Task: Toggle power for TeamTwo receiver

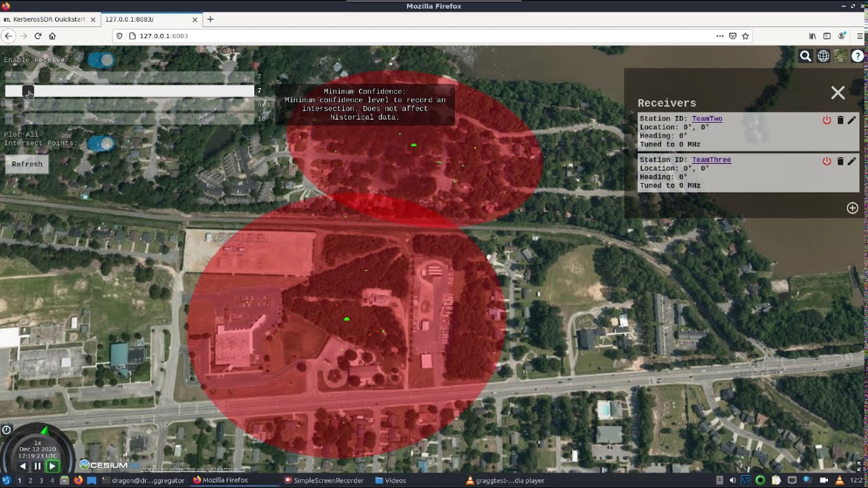Action: pos(827,120)
